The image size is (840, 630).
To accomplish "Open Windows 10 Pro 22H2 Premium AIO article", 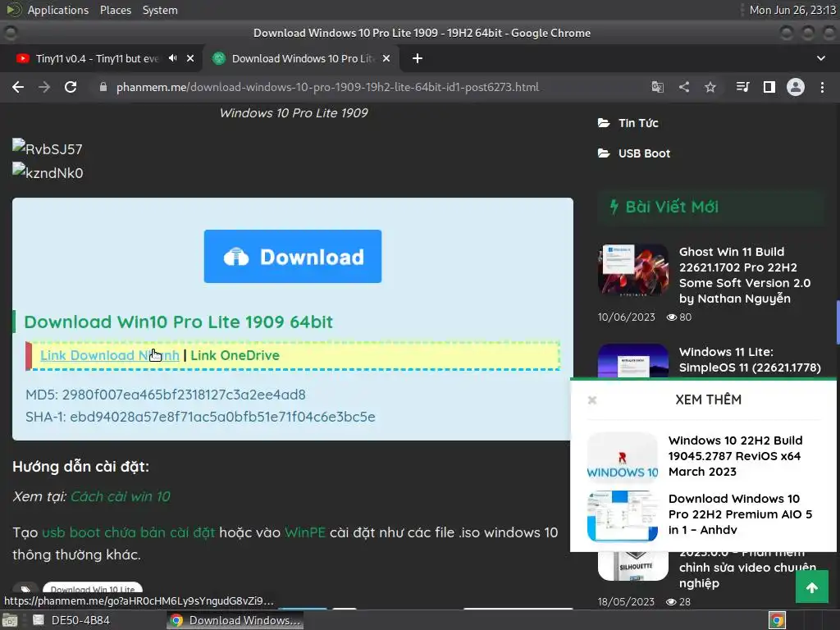I will coord(740,514).
